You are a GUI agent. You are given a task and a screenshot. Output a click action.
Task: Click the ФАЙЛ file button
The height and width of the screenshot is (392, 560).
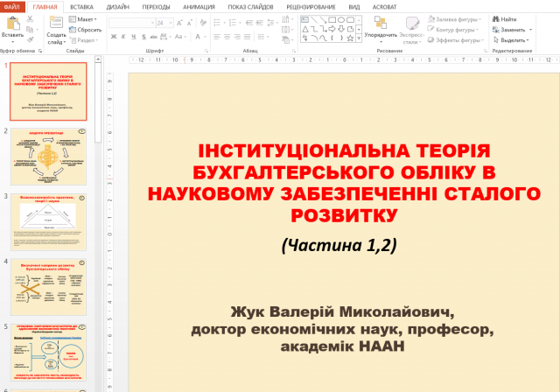12,6
